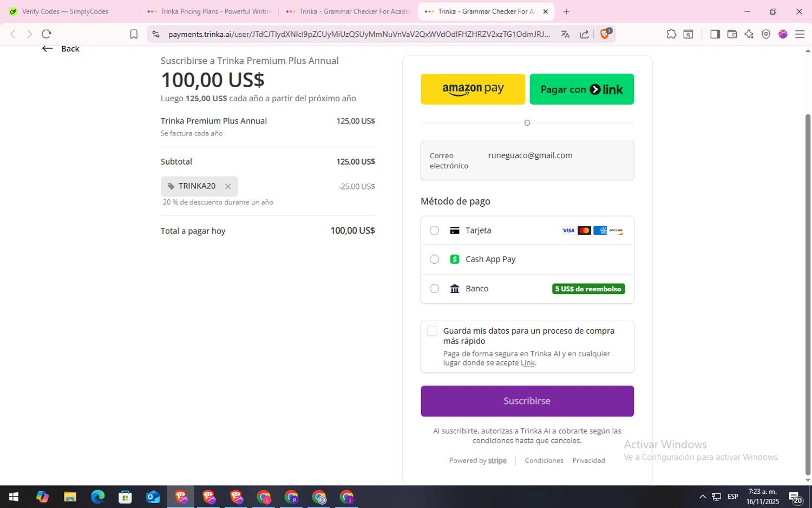812x508 pixels.
Task: Click the browser forward arrow
Action: pyautogui.click(x=29, y=34)
